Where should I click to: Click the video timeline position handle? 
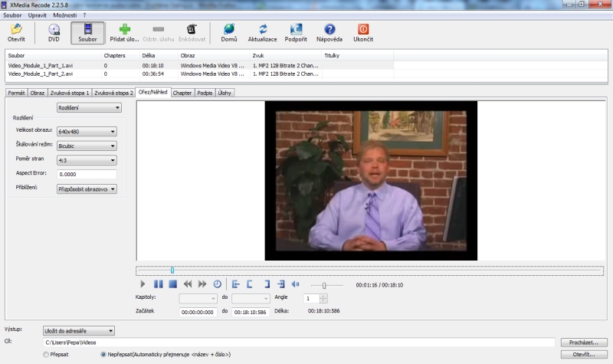click(x=172, y=271)
